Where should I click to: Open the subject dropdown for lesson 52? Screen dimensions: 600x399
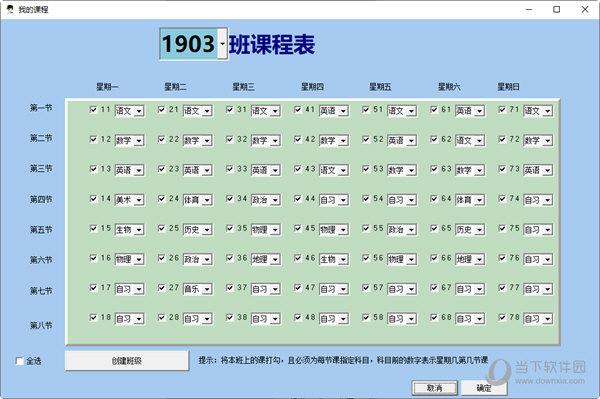[x=411, y=141]
